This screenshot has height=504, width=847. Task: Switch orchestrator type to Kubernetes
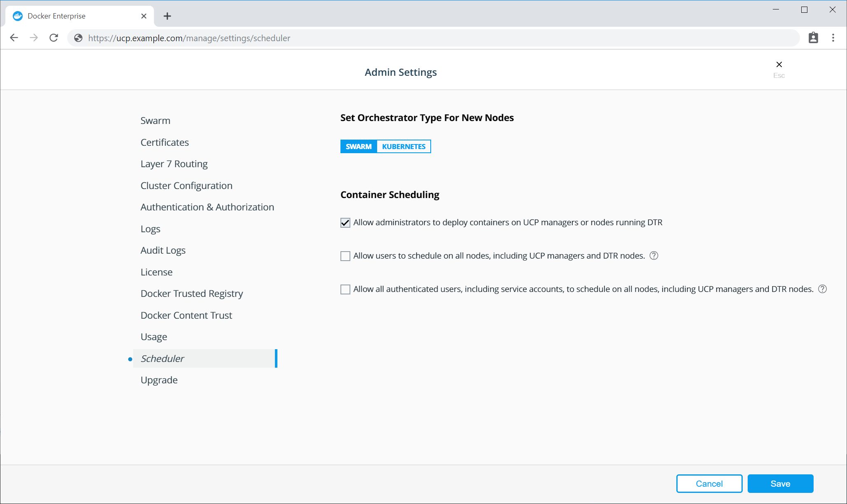tap(404, 147)
